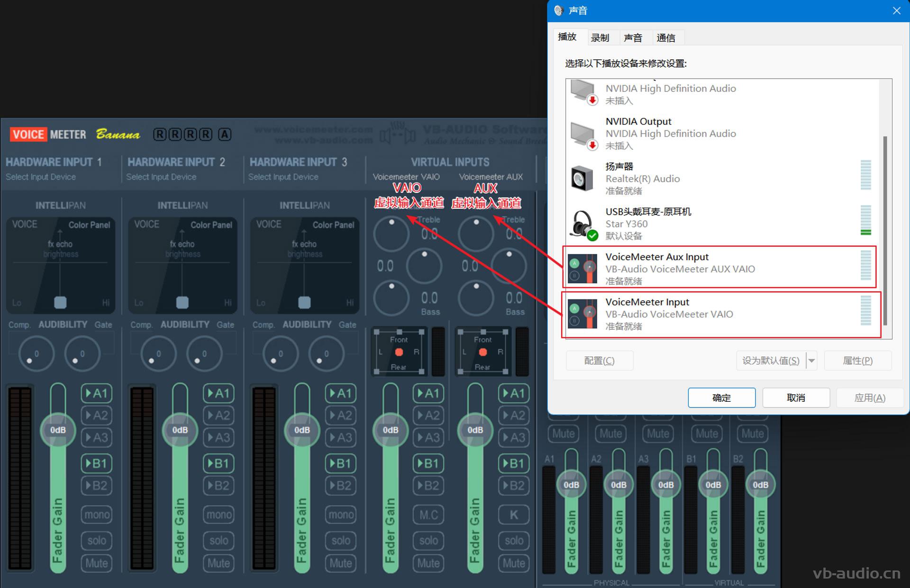Viewport: 910px width, 588px height.
Task: Click the VoiceMeeter Aux Input device icon
Action: click(x=582, y=269)
